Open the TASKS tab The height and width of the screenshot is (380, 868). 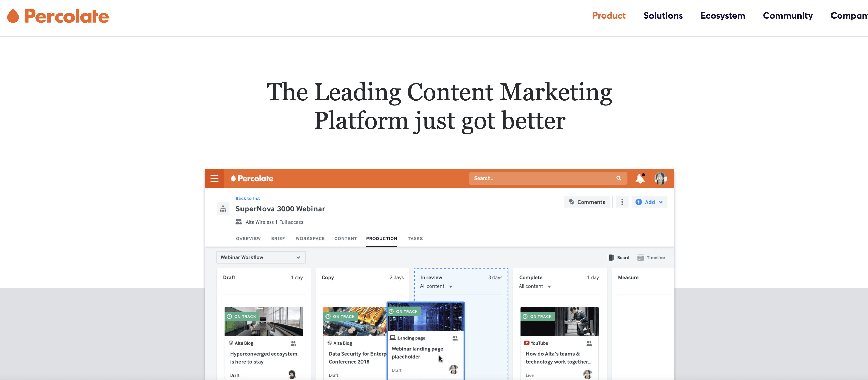[x=415, y=238]
